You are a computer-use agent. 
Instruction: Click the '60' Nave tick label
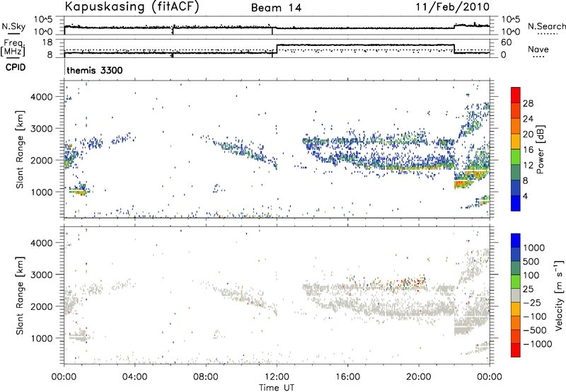coord(507,42)
